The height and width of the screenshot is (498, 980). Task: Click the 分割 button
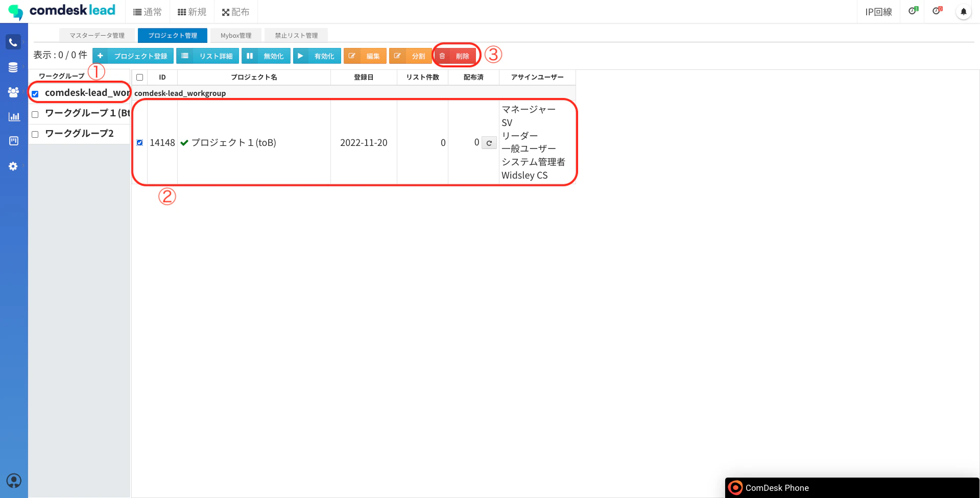[411, 56]
